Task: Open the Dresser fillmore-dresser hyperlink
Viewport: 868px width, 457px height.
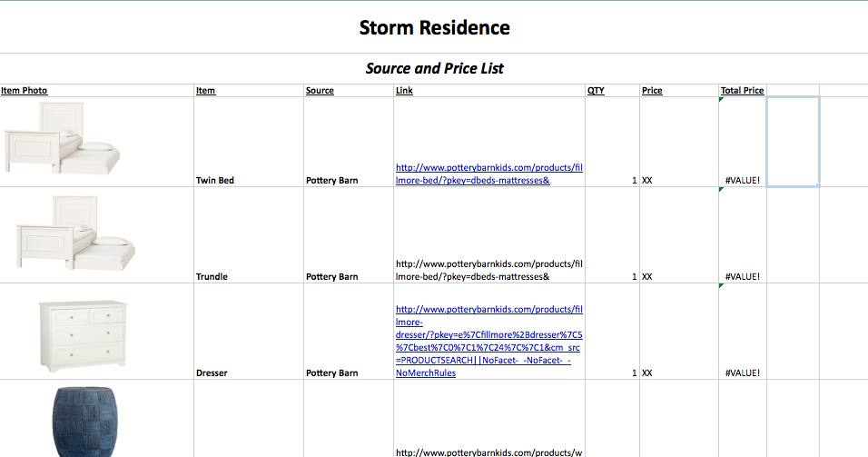Action: (x=488, y=341)
